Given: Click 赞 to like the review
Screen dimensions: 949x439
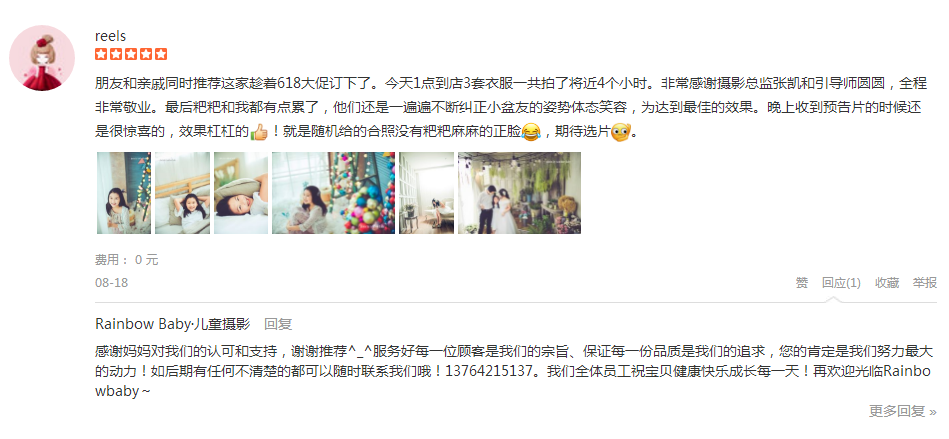Looking at the screenshot, I should 801,283.
